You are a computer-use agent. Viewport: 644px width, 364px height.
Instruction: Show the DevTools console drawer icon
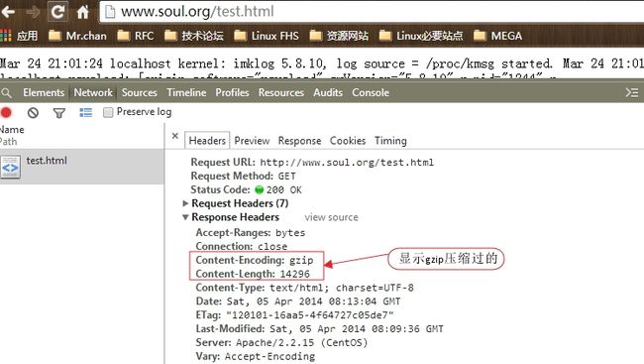632,92
